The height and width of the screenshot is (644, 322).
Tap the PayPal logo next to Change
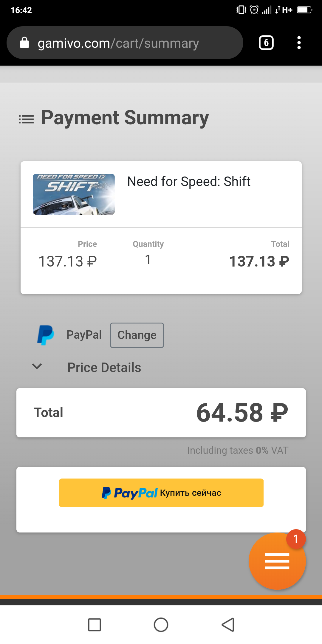pyautogui.click(x=46, y=335)
